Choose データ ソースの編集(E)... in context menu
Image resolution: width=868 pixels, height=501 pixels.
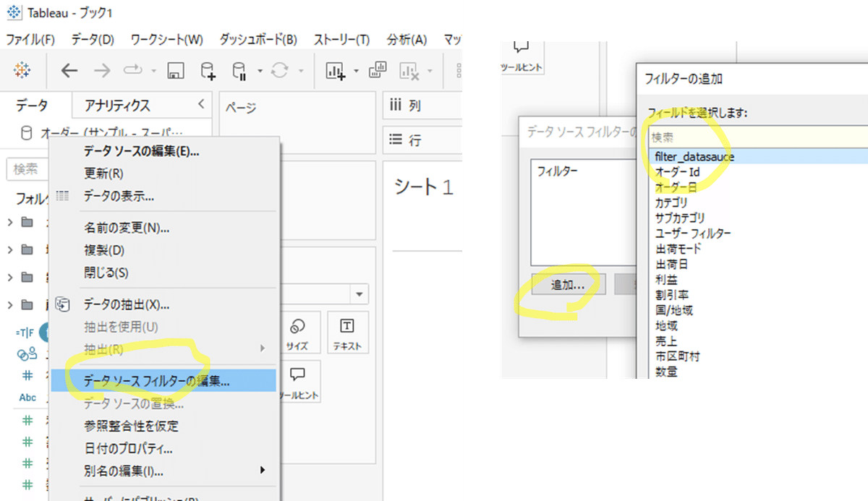tap(163, 151)
